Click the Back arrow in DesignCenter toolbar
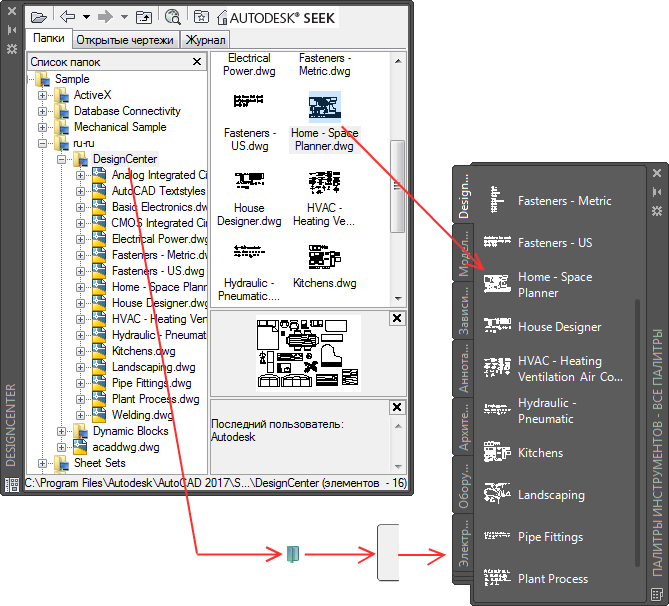This screenshot has height=606, width=669. pyautogui.click(x=68, y=17)
